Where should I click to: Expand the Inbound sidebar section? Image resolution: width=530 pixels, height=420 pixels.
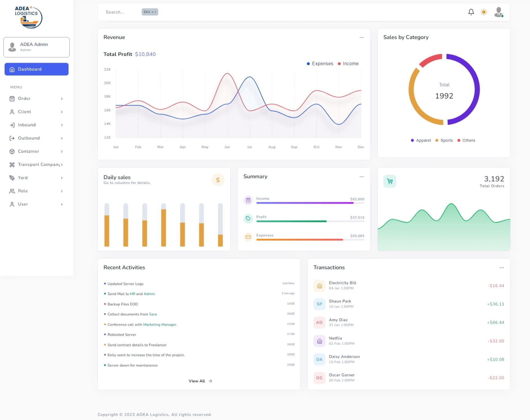coord(36,125)
